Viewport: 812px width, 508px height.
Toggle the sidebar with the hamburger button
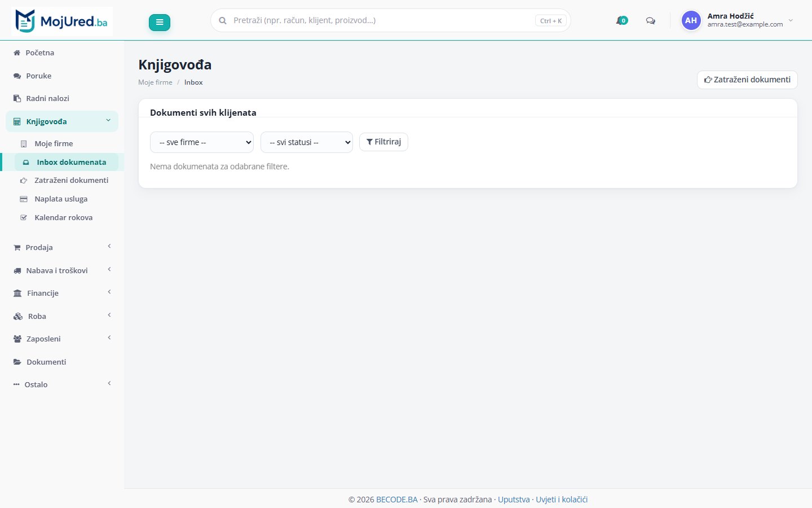point(160,22)
